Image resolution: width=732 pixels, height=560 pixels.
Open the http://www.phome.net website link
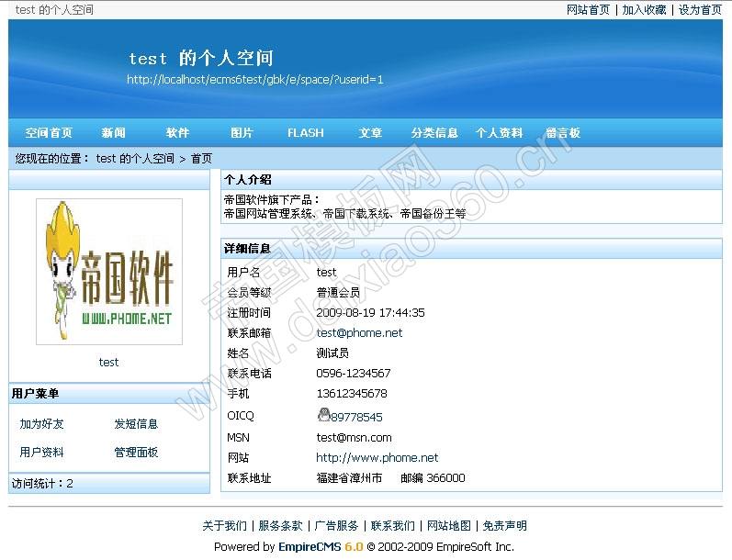[x=377, y=457]
